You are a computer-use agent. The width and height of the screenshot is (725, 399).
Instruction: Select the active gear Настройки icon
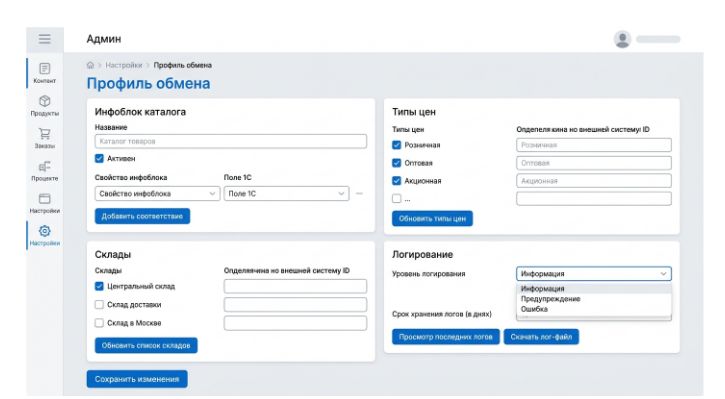point(44,231)
